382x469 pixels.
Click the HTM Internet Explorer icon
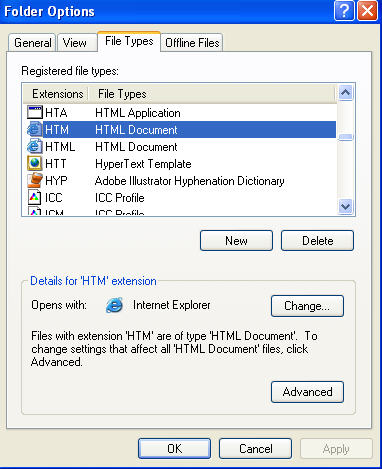coord(35,130)
